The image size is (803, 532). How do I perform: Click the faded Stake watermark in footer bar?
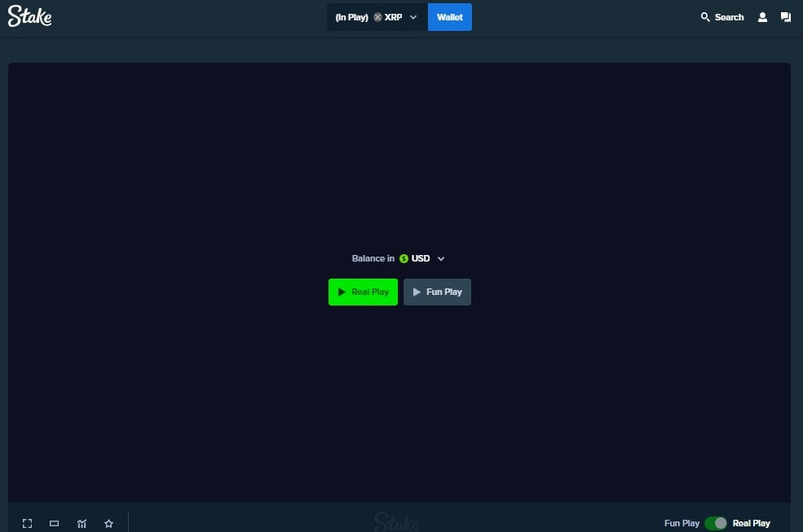(x=396, y=521)
